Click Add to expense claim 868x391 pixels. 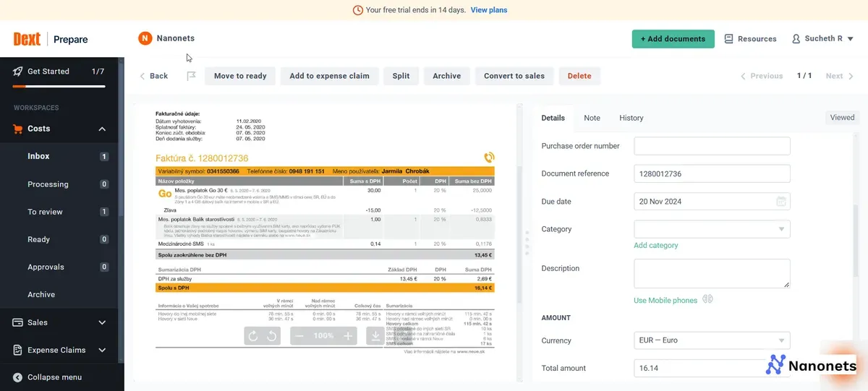pos(329,76)
